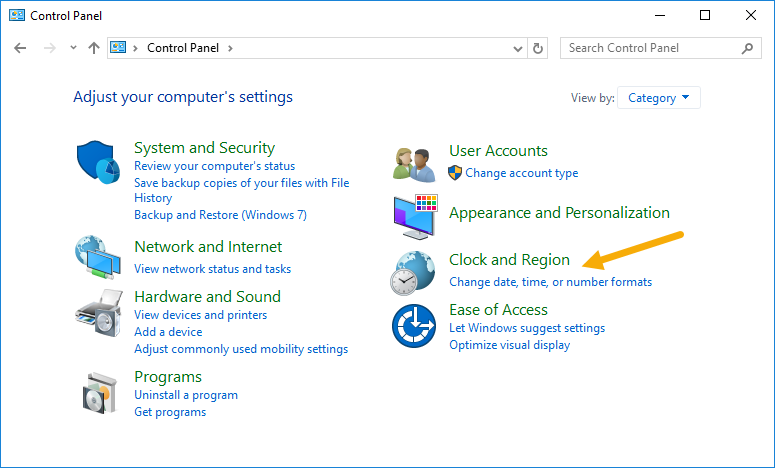Open the Clock and Region globe-clock icon

click(x=413, y=273)
